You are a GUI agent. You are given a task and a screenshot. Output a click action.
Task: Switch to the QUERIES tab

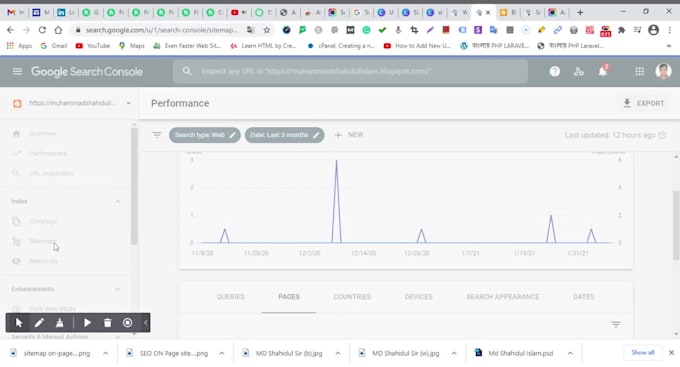coord(231,297)
